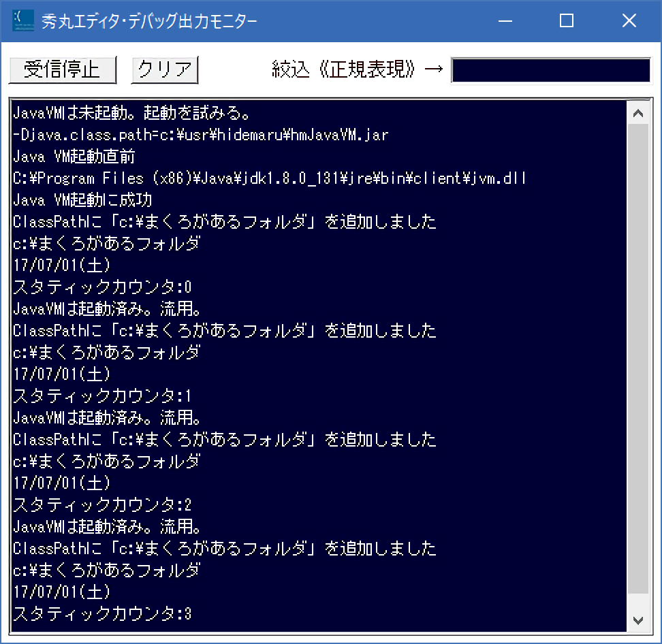Select the 'Java VM起動直前' log line
662x644 pixels.
pyautogui.click(x=74, y=157)
